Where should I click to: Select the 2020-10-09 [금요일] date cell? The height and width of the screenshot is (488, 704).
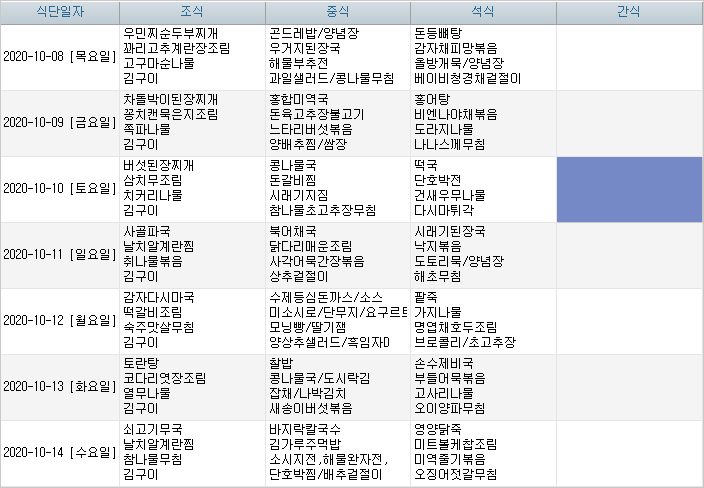pos(60,122)
